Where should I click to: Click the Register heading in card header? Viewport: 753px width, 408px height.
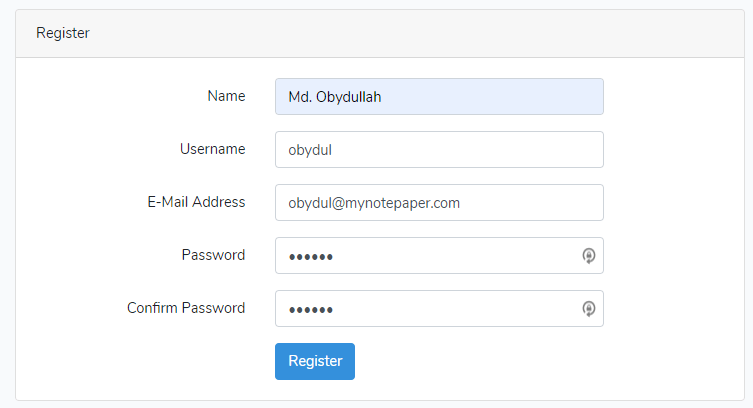point(63,33)
